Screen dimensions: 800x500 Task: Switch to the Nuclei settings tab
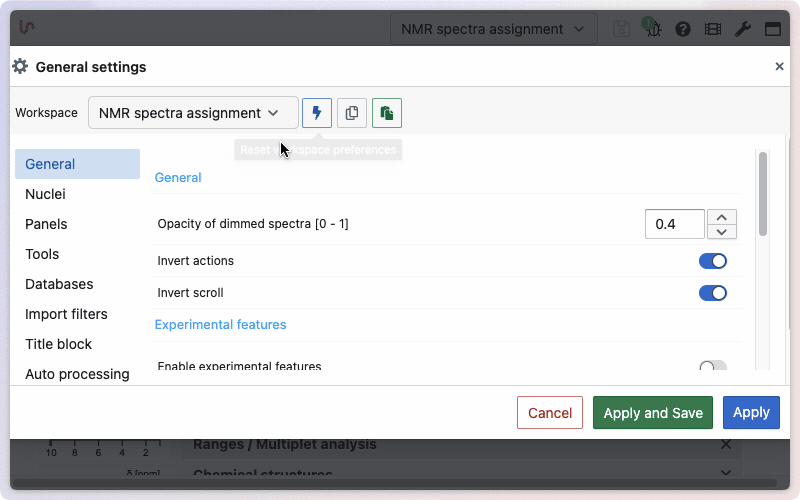(x=46, y=194)
